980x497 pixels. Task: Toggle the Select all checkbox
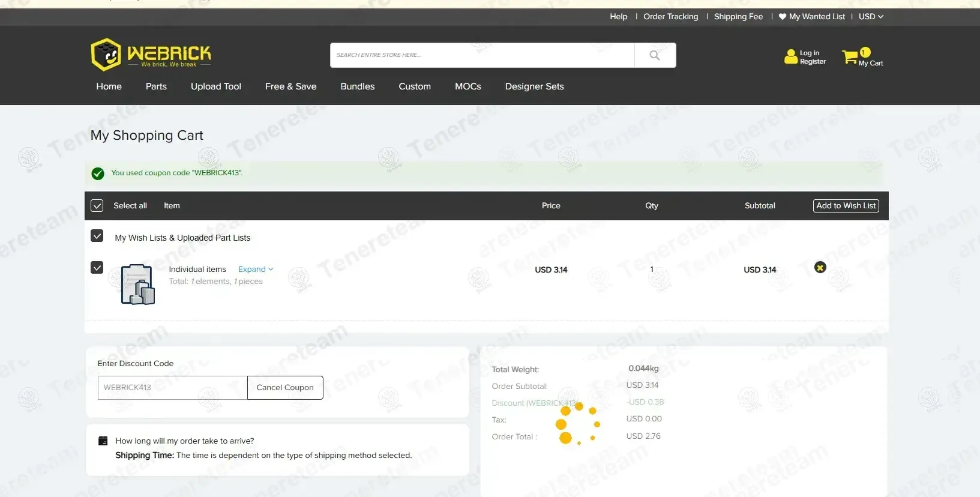click(97, 206)
